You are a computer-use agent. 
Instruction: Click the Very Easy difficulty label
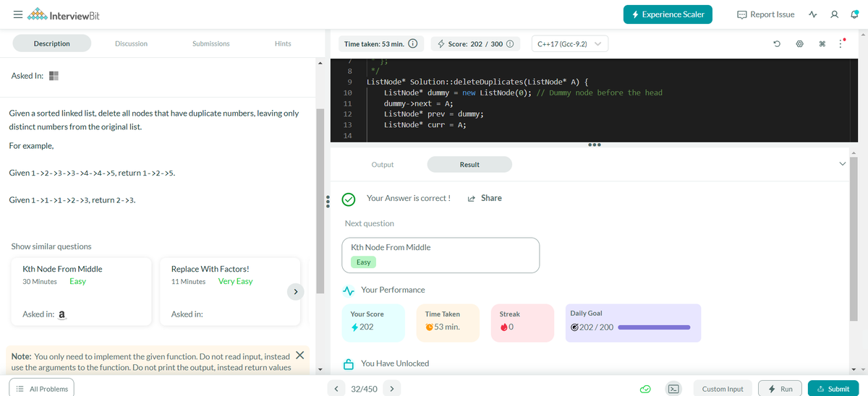coord(235,281)
